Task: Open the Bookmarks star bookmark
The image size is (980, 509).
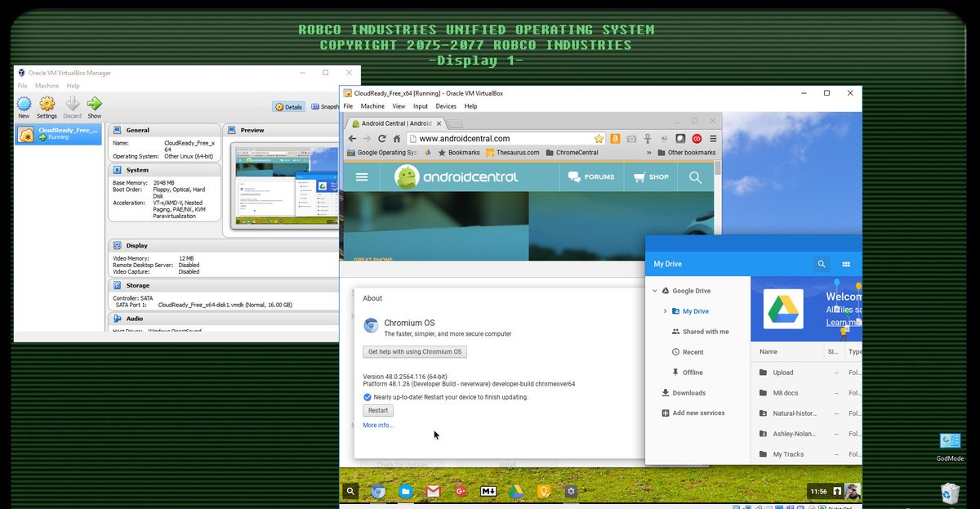Action: point(459,153)
